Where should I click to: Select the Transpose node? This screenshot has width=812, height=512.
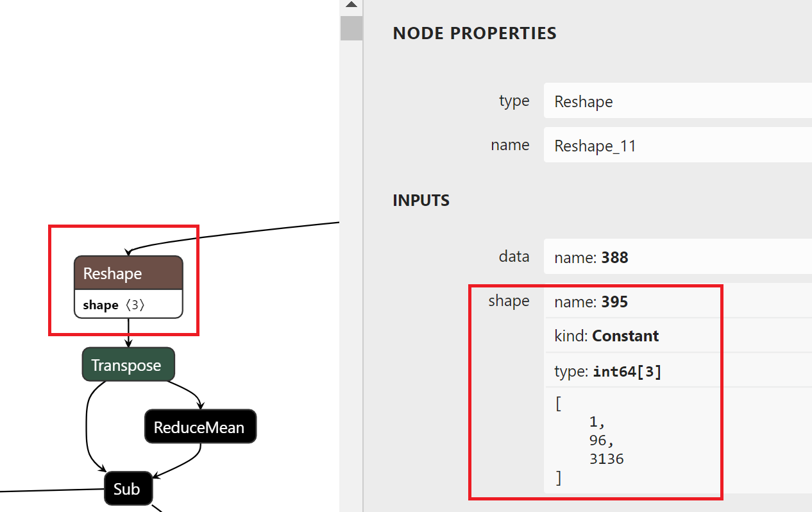click(x=128, y=365)
